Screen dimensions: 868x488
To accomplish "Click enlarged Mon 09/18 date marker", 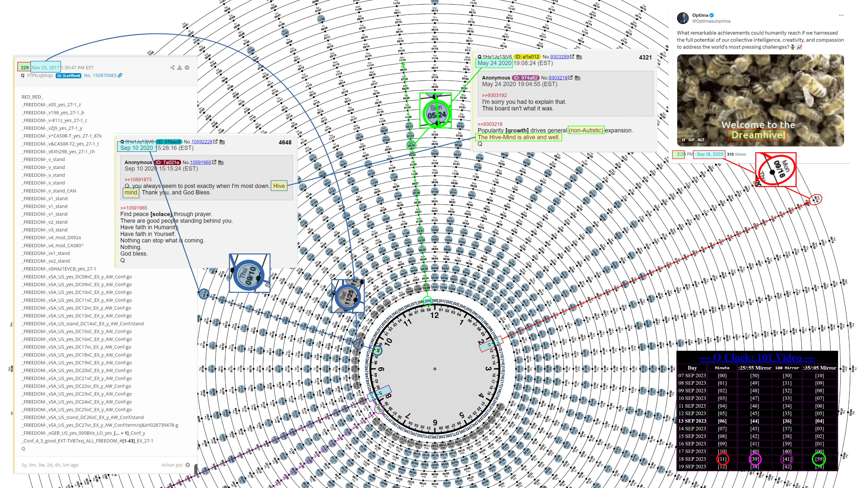I will click(776, 170).
